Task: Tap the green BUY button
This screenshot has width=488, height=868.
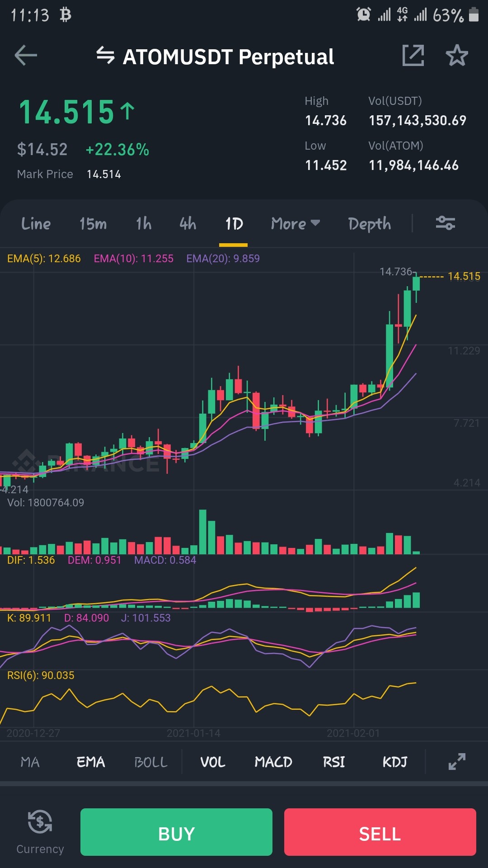Action: 176,832
